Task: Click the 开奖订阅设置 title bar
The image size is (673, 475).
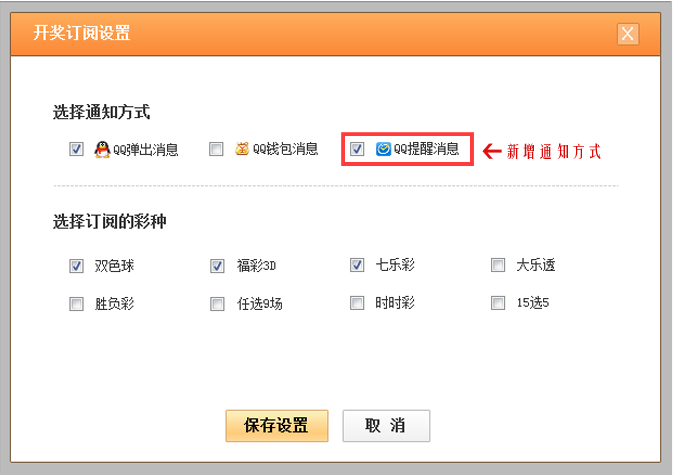Action: point(335,34)
